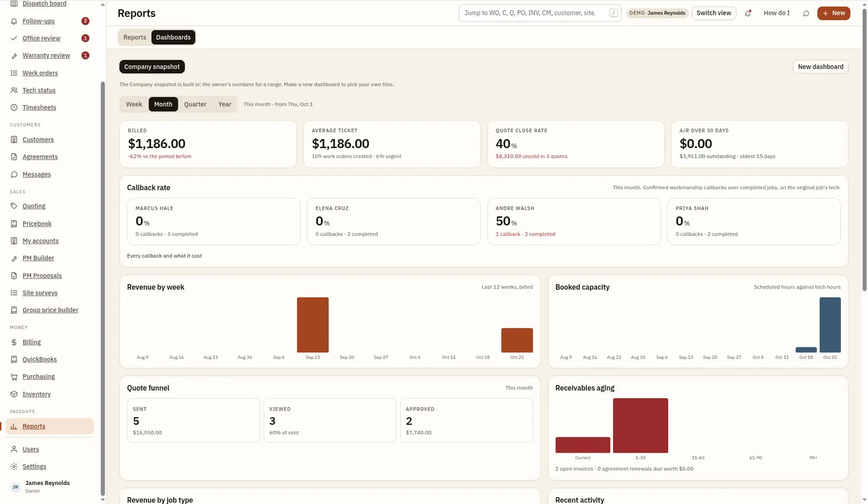Open the Andre Walsh callback rate card
The width and height of the screenshot is (868, 504).
pyautogui.click(x=574, y=221)
